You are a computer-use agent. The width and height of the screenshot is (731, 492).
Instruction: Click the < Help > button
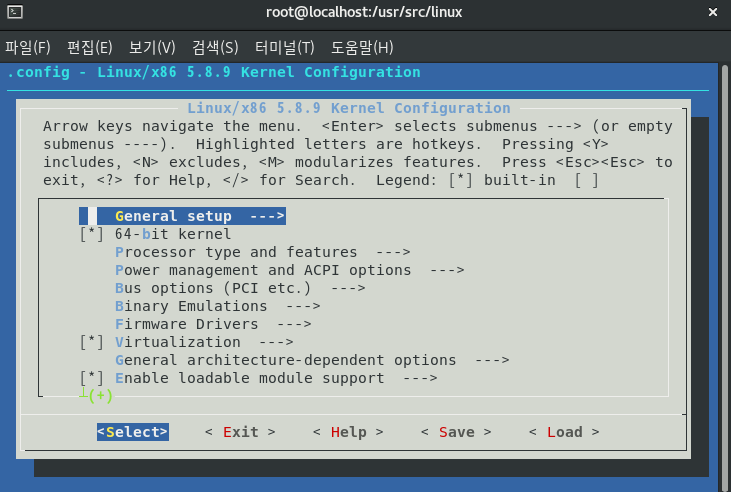pos(348,432)
